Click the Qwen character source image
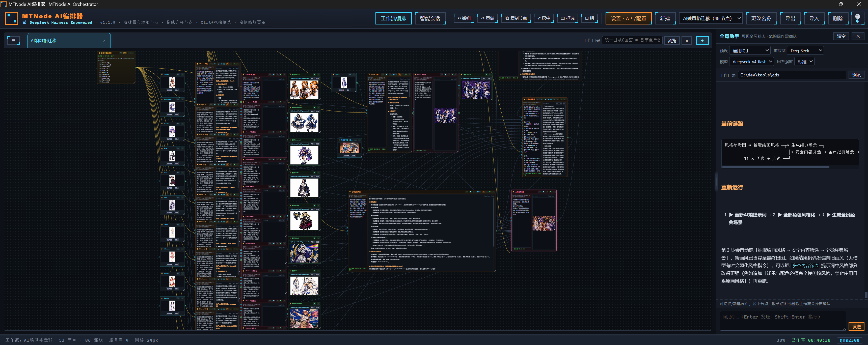Screen dimensions: 868x345 344,82
